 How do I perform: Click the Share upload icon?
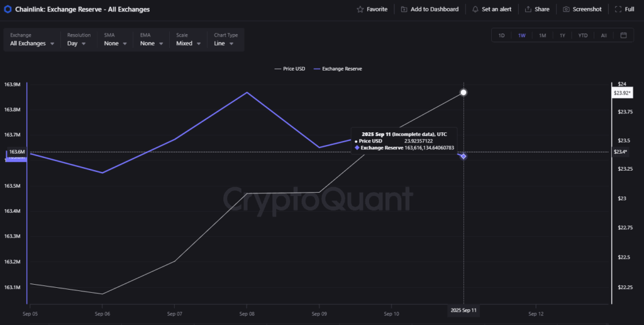coord(528,9)
